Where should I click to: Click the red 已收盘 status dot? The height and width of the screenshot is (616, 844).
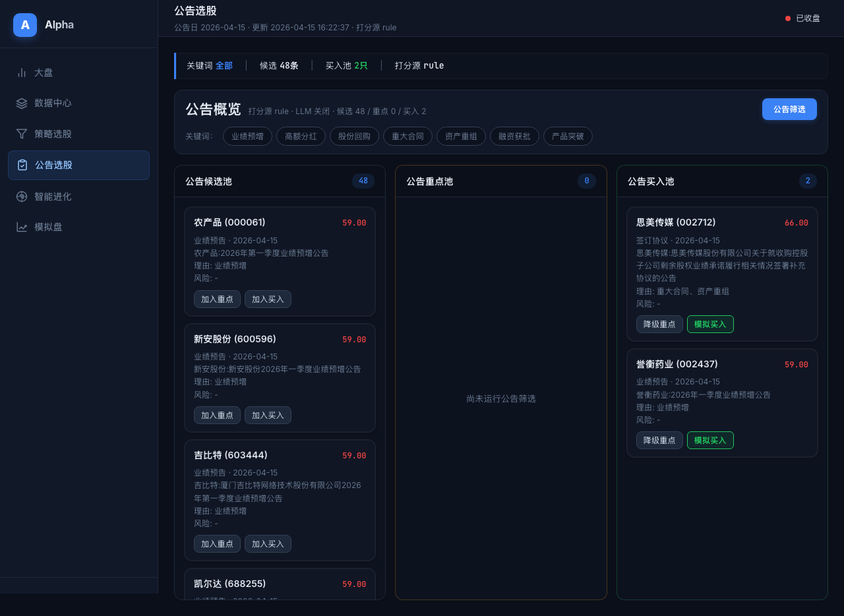(788, 18)
